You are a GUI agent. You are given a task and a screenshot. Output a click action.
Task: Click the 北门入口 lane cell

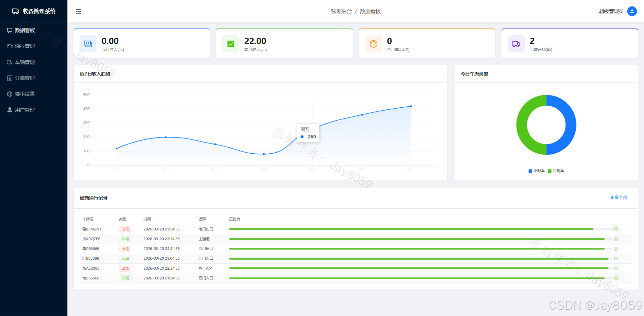pos(206,259)
